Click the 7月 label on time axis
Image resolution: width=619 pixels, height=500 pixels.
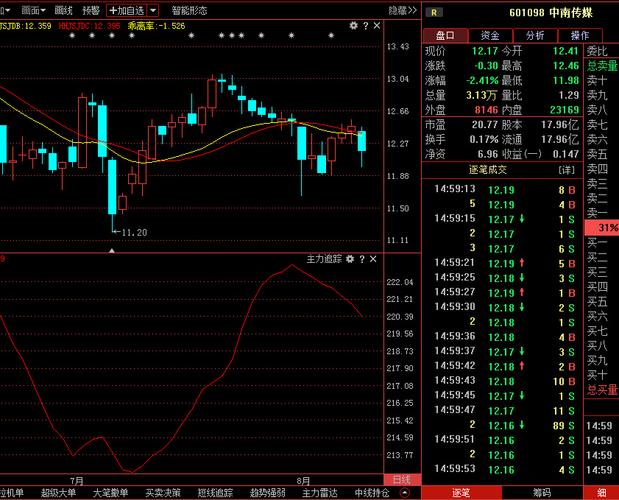click(77, 481)
